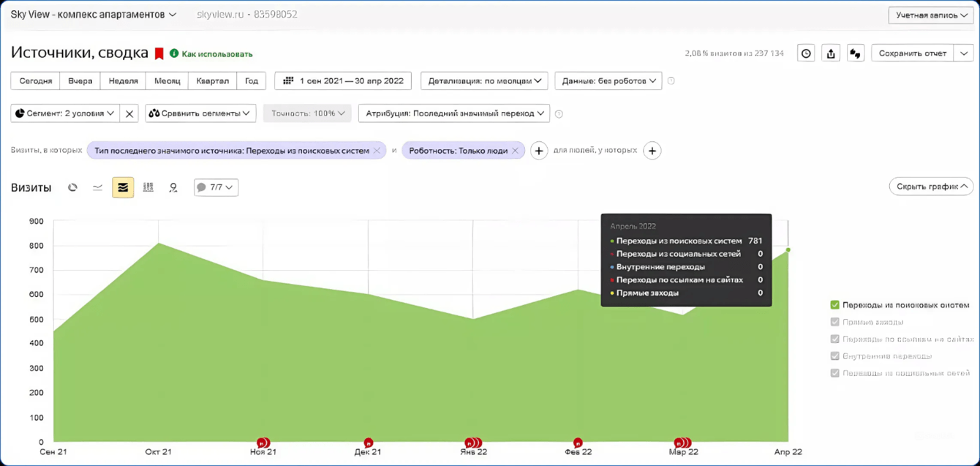Switch to the column chart view icon
This screenshot has width=980, height=466.
(x=148, y=187)
